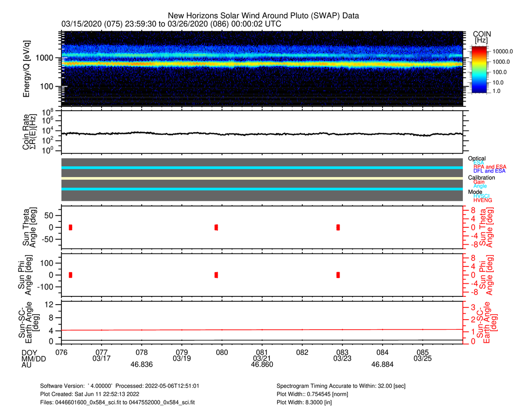Image resolution: width=532 pixels, height=411 pixels.
Task: Click the black Coin Rate line trace
Action: (x=262, y=134)
